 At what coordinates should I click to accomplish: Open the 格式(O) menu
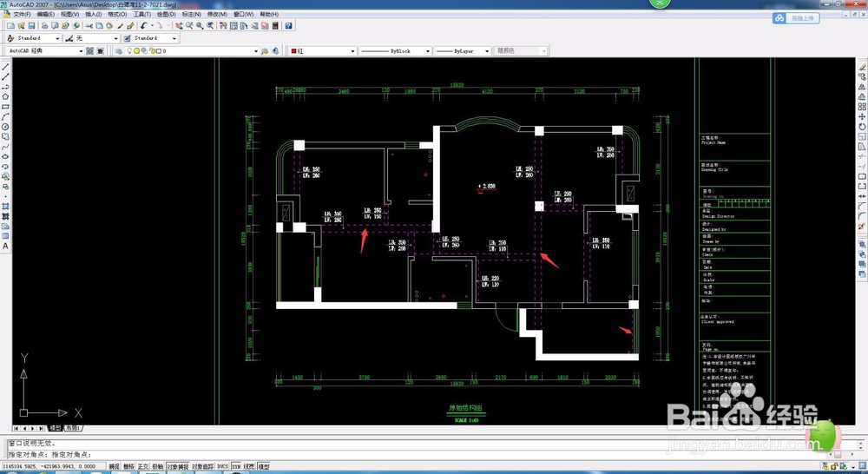coord(117,14)
